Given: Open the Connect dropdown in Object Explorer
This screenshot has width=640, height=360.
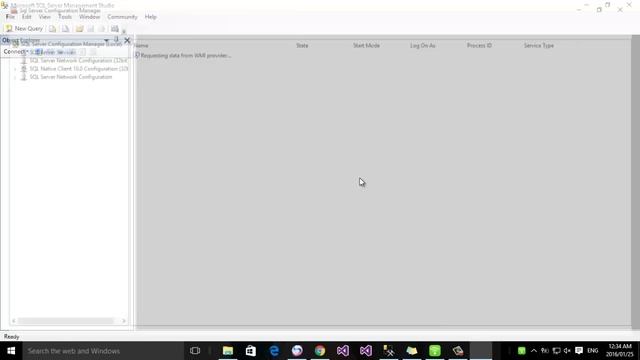Looking at the screenshot, I should [16, 52].
